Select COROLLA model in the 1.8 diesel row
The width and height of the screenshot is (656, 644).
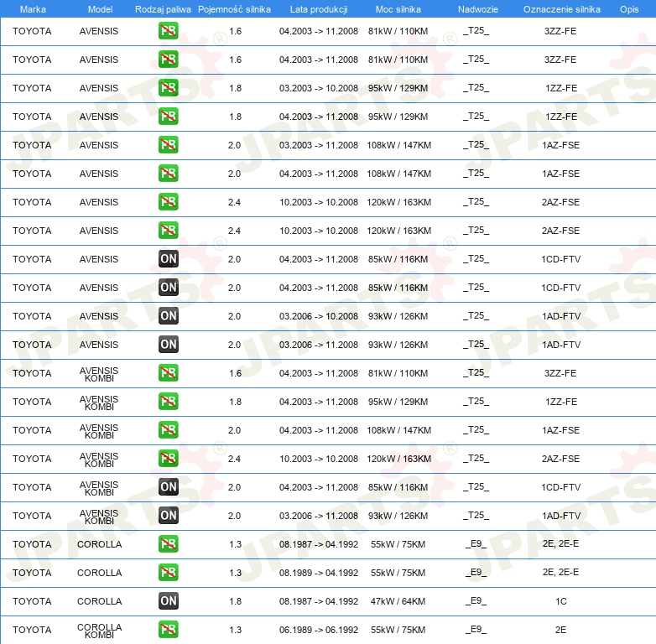coord(99,601)
